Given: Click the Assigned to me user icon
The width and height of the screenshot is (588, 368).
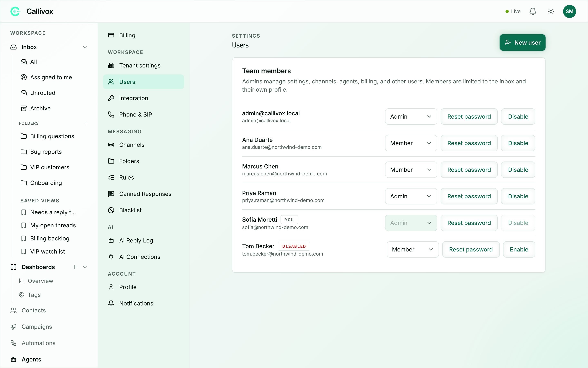Looking at the screenshot, I should tap(23, 77).
